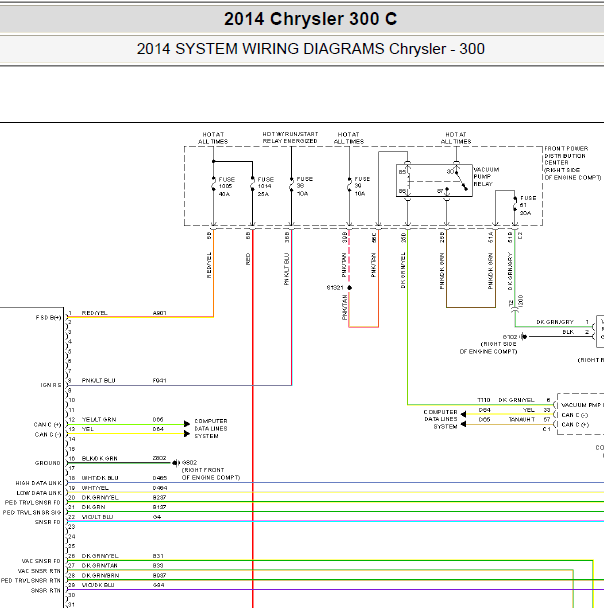Click the 'VAC SNSR RTN' pin label
Screen dimensions: 604x608
39,571
